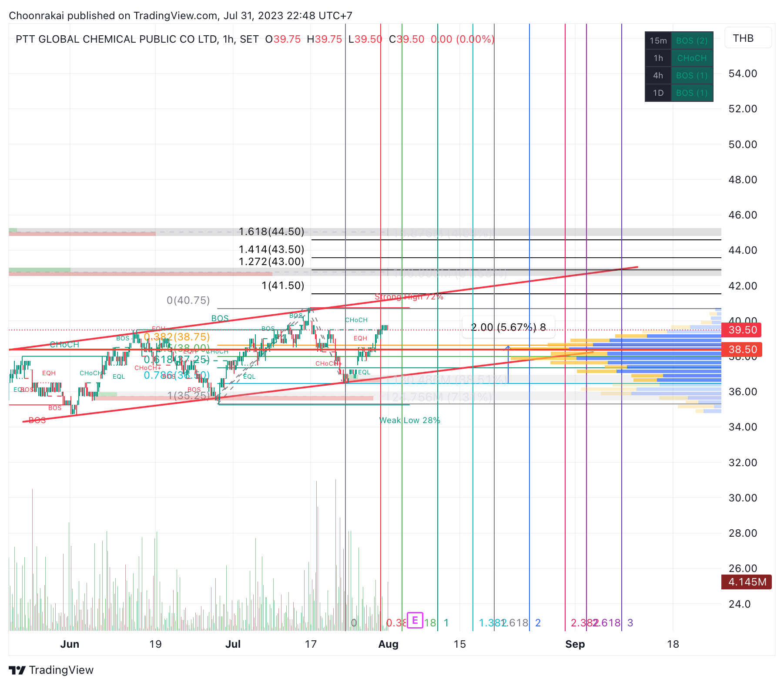Open the THB currency selector

click(748, 38)
